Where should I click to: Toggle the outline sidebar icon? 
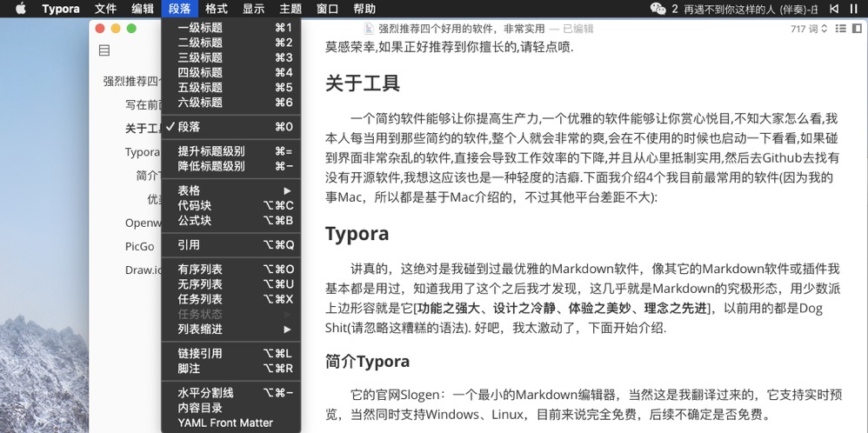104,50
